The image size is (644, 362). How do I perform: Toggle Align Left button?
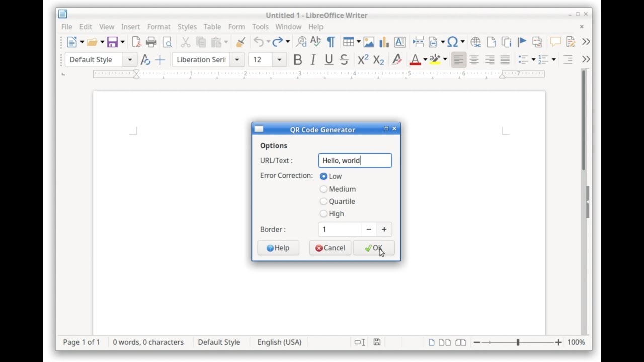pos(458,60)
